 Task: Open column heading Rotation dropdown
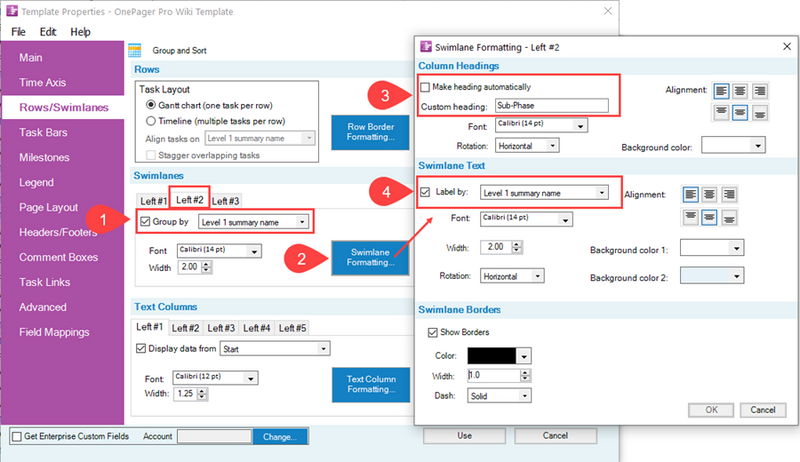pos(553,146)
